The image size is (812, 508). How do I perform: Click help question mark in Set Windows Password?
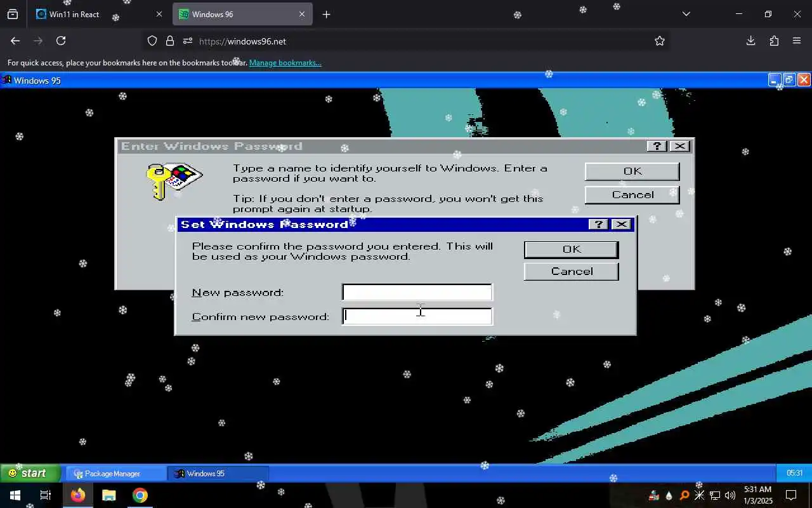pos(598,224)
